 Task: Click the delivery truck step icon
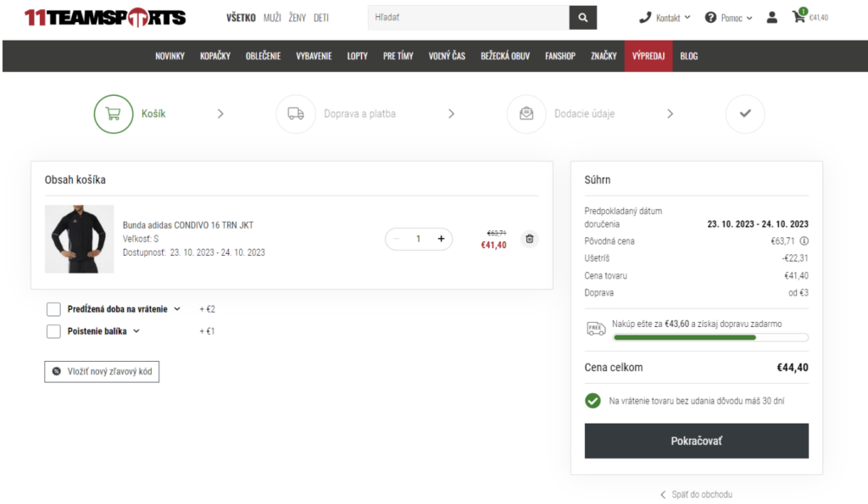[x=296, y=114]
